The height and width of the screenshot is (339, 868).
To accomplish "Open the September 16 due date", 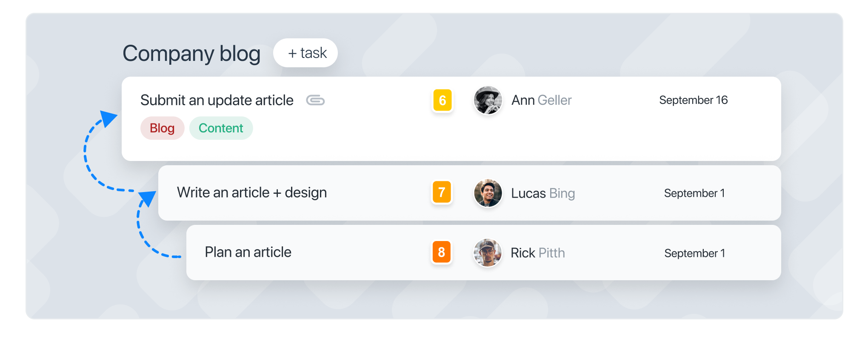I will [x=694, y=101].
